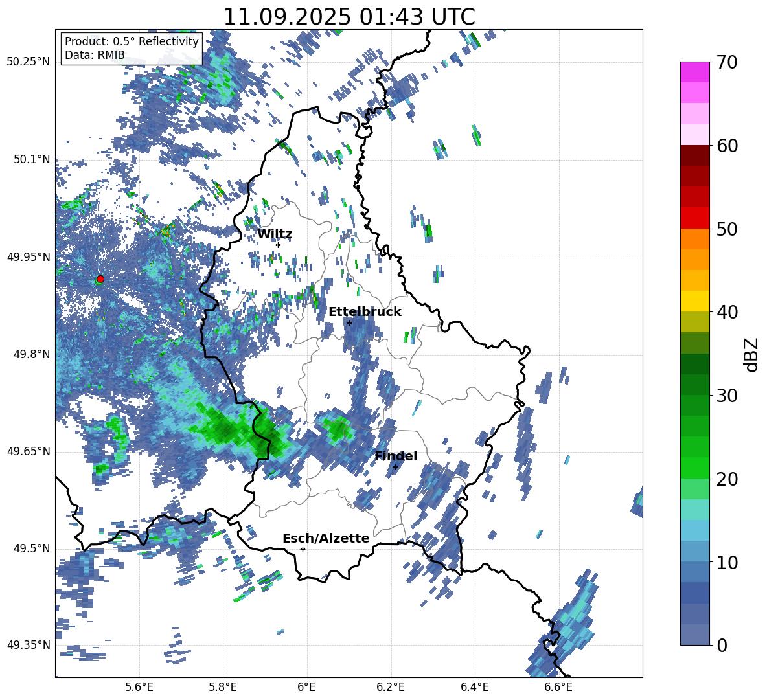Click the 49.35°N latitude label
The width and height of the screenshot is (767, 700).
point(29,645)
